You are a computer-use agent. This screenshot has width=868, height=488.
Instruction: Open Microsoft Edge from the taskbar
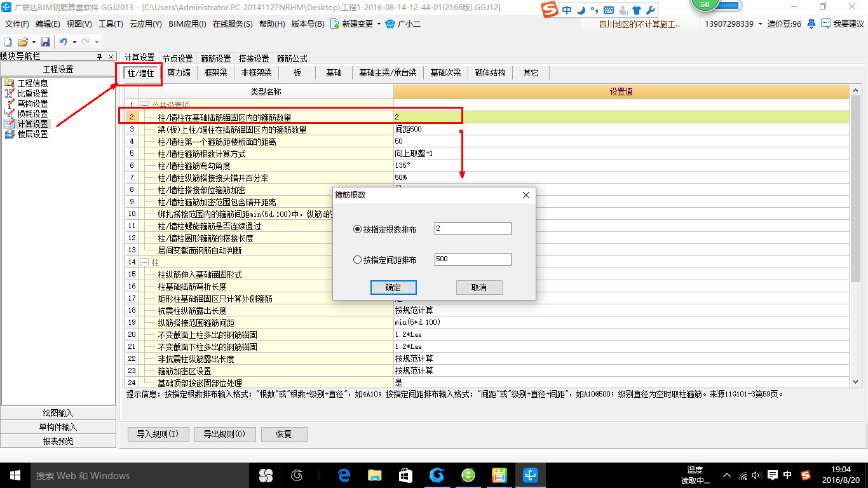(x=344, y=475)
